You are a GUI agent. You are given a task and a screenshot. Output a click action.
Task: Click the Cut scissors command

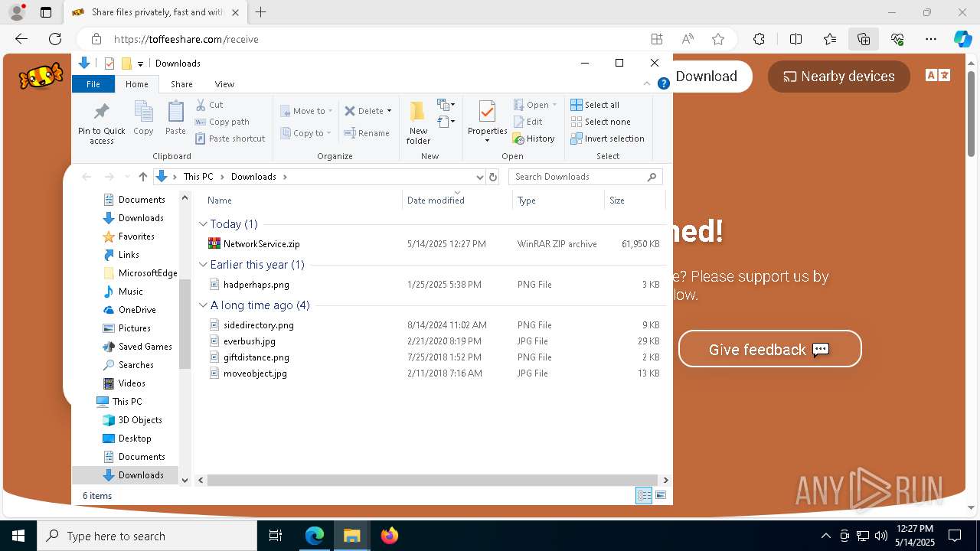209,105
